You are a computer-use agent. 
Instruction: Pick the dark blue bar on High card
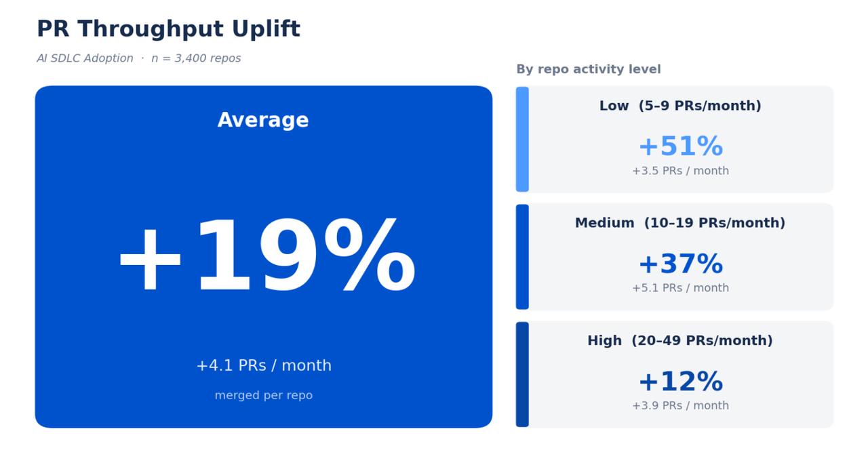[x=522, y=374]
